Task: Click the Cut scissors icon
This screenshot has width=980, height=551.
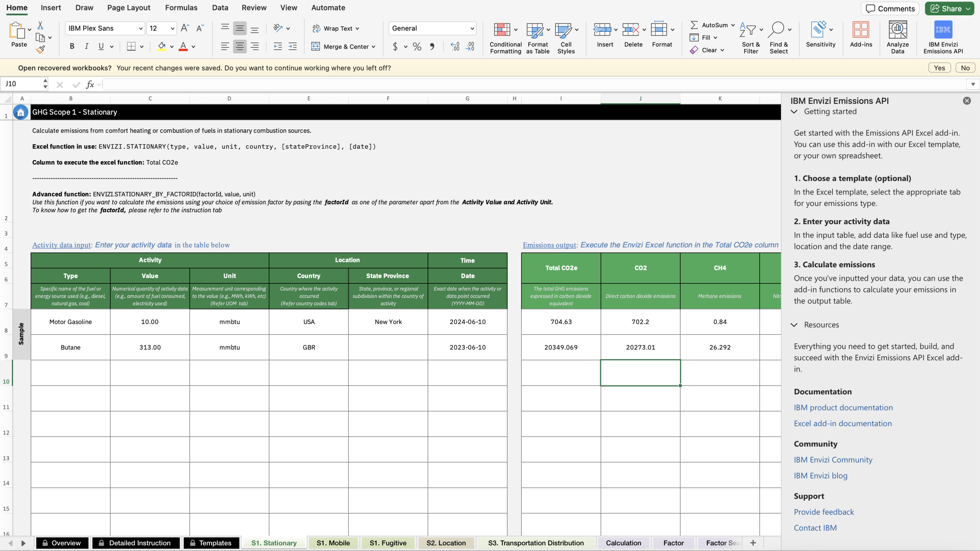Action: pyautogui.click(x=40, y=25)
